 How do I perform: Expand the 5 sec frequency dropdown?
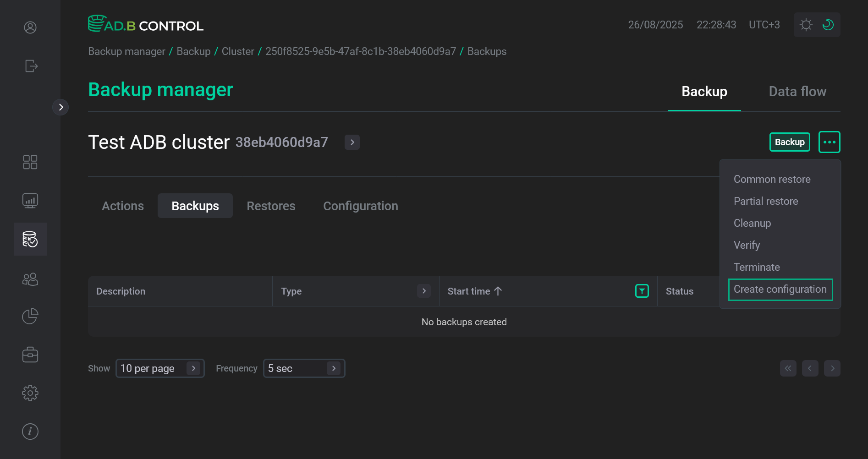(x=303, y=368)
